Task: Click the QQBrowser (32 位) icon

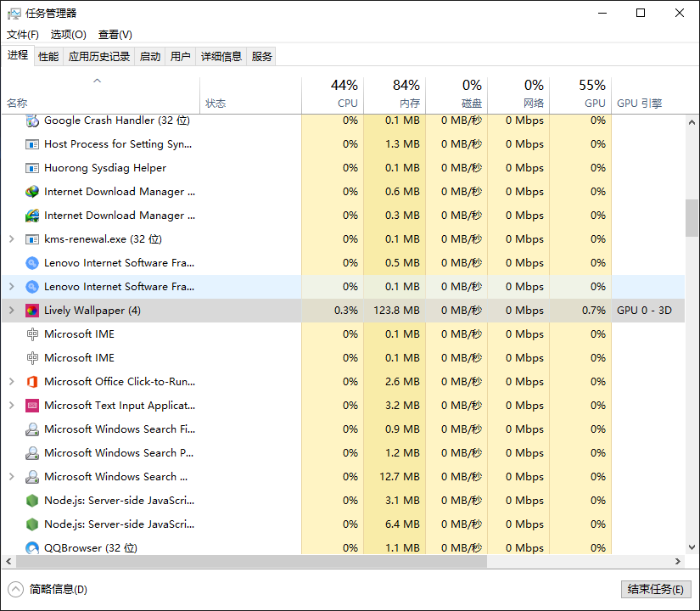Action: point(32,547)
